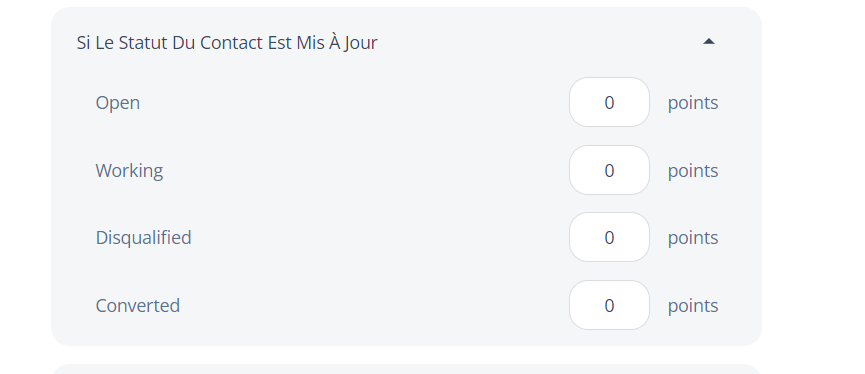The width and height of the screenshot is (865, 374).
Task: Select the Open status label
Action: (x=118, y=103)
